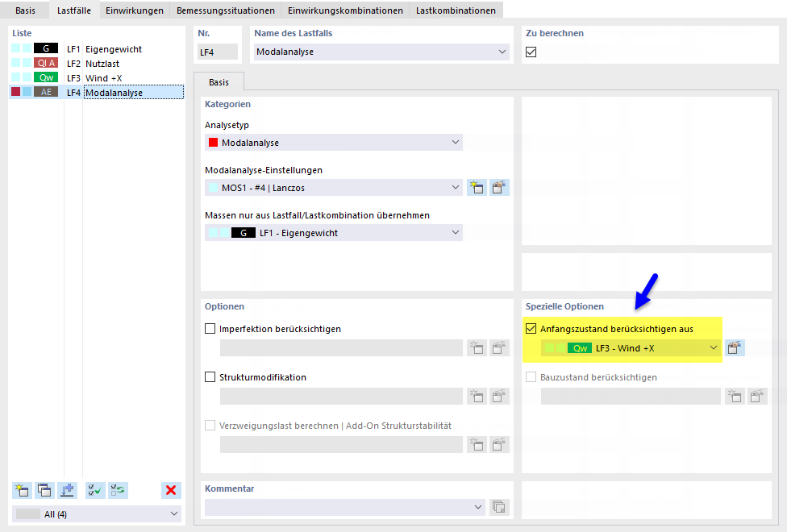The width and height of the screenshot is (787, 532).
Task: Switch to Bemessungssituationen tab
Action: pos(225,10)
